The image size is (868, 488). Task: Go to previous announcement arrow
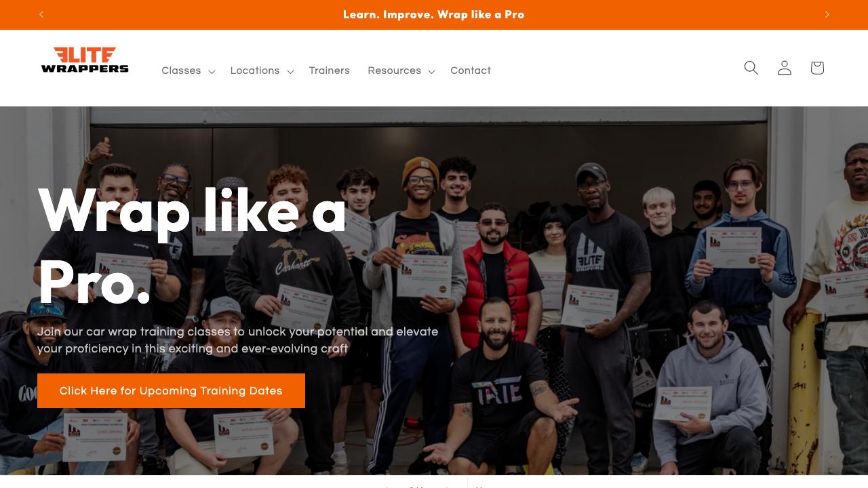click(41, 14)
